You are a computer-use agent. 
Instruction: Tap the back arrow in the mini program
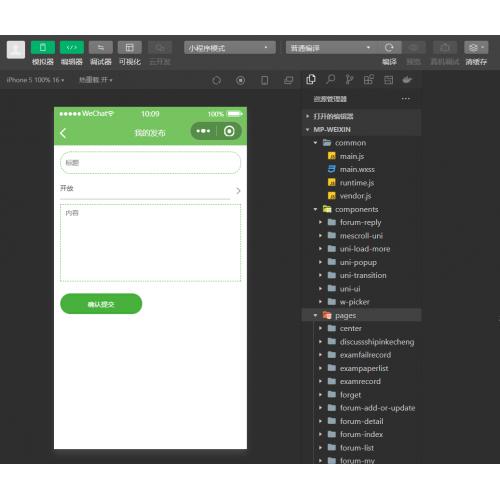click(x=63, y=133)
